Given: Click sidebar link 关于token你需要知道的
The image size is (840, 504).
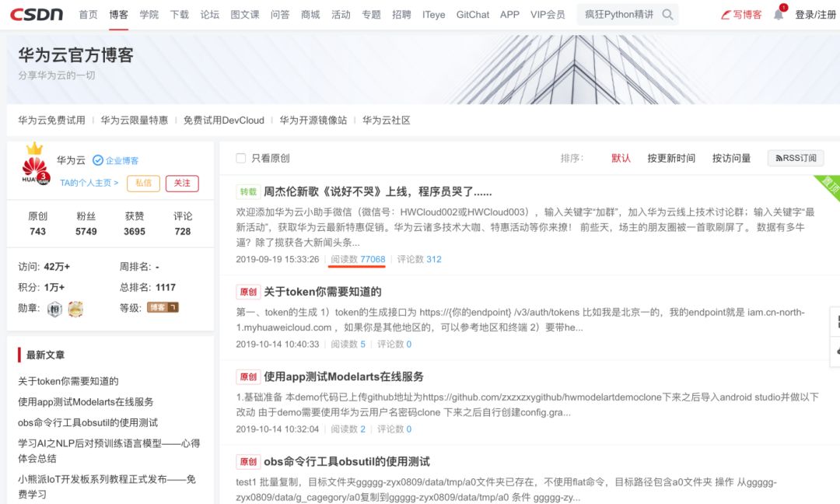Looking at the screenshot, I should (68, 381).
